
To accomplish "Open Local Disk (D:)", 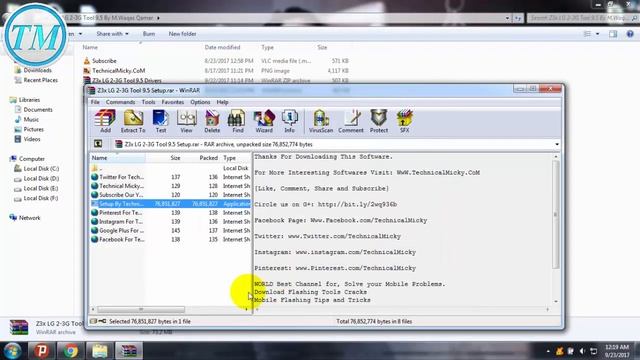I will (x=41, y=178).
